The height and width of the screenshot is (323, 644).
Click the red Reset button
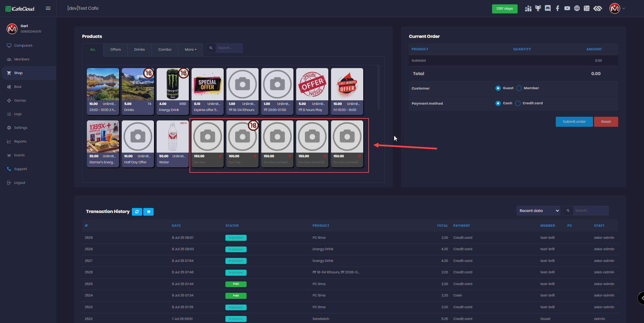pos(606,122)
